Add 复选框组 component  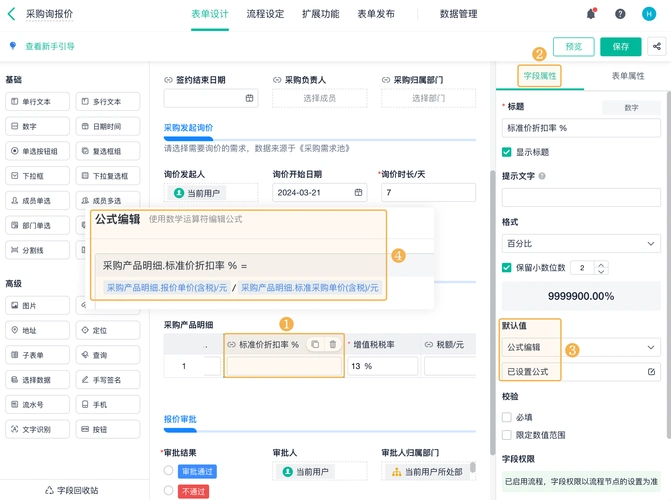pos(108,151)
